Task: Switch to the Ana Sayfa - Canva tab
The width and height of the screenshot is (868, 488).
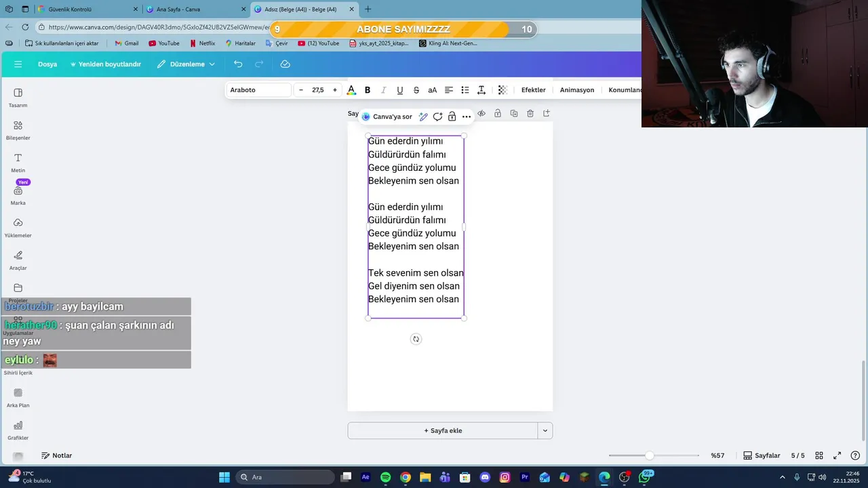Action: click(197, 9)
